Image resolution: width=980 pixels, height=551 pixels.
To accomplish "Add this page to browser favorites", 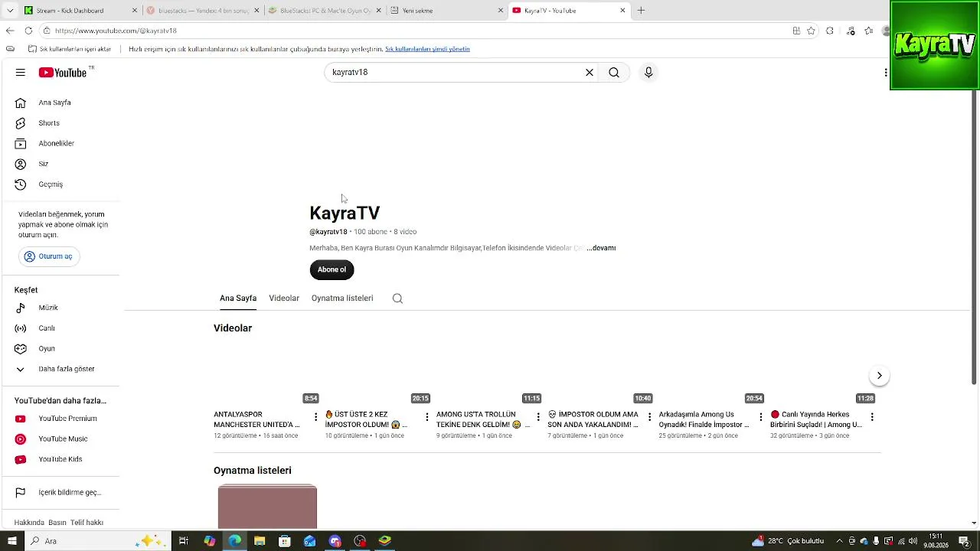I will (x=812, y=31).
